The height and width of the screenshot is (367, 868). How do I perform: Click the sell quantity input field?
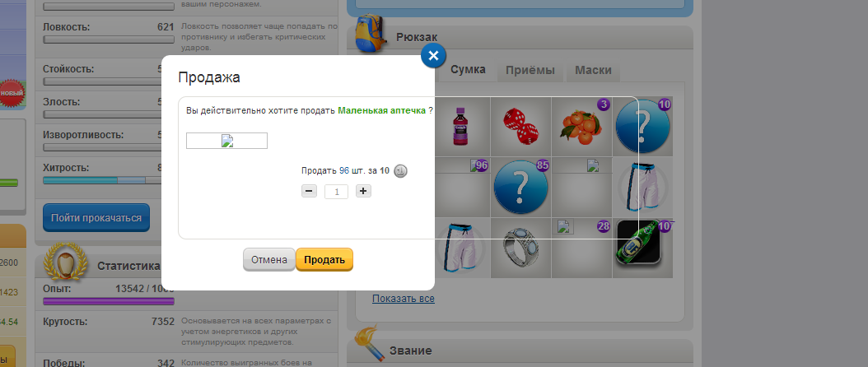click(x=336, y=191)
